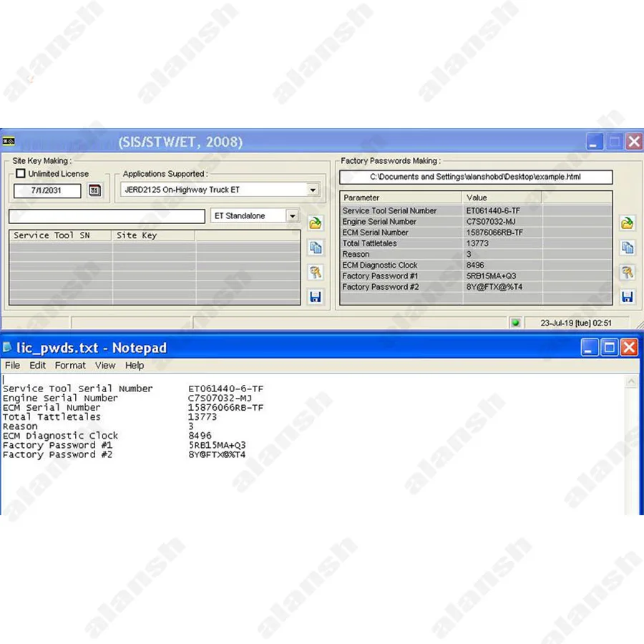Click the empty serial number input field

pyautogui.click(x=107, y=216)
